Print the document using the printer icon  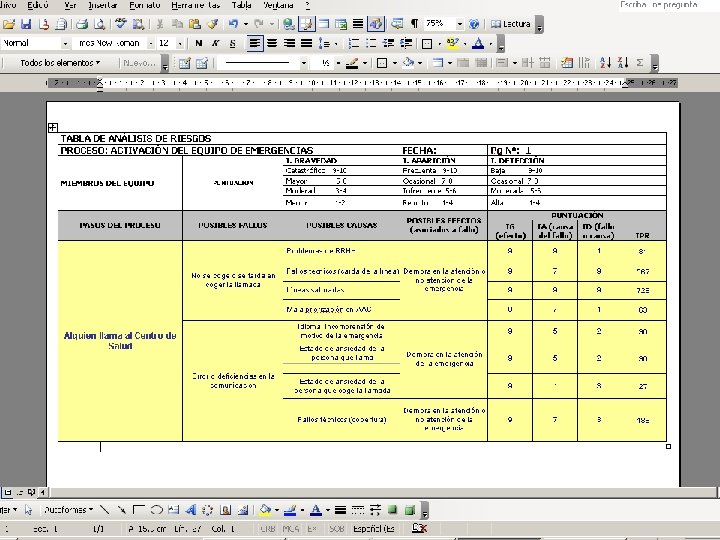[x=82, y=24]
